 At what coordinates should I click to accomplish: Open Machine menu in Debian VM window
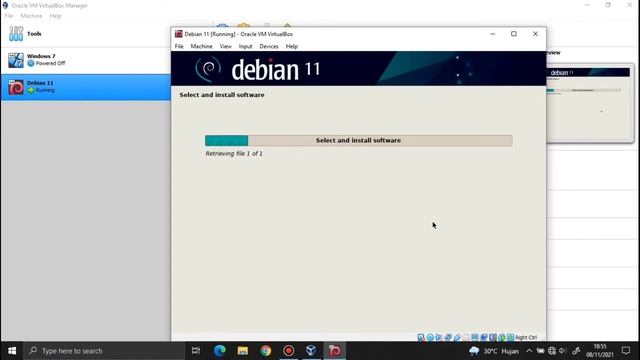[202, 47]
